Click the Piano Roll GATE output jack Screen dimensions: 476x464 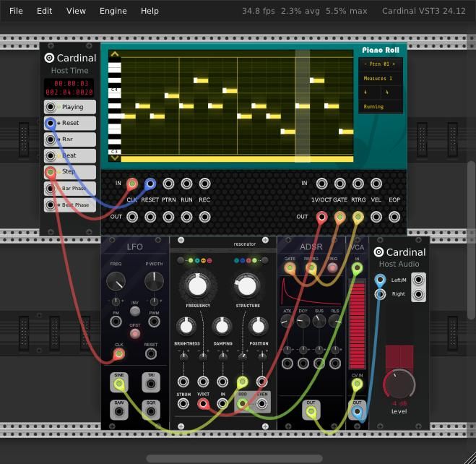coord(340,217)
